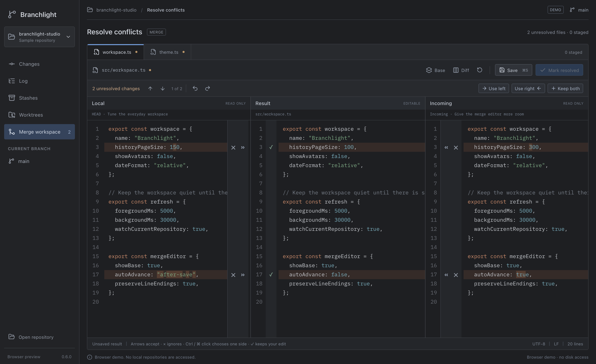Toggle the Diff view

click(x=461, y=70)
